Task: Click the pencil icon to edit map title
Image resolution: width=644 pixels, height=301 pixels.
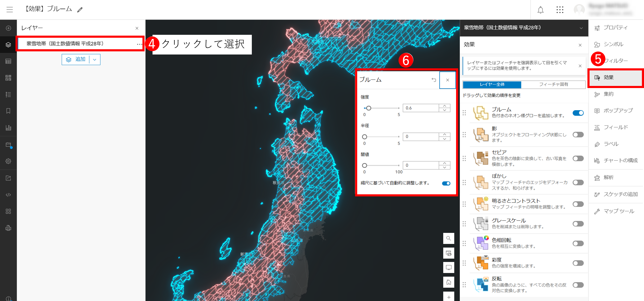Action: coord(80,10)
